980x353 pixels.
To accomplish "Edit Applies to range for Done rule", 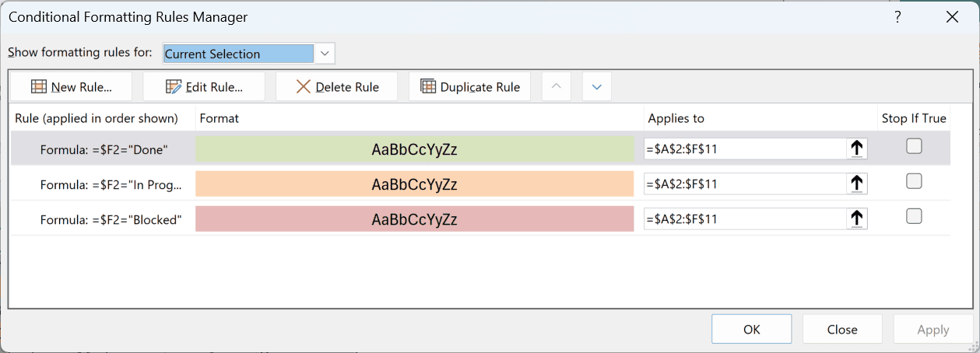I will coord(745,149).
